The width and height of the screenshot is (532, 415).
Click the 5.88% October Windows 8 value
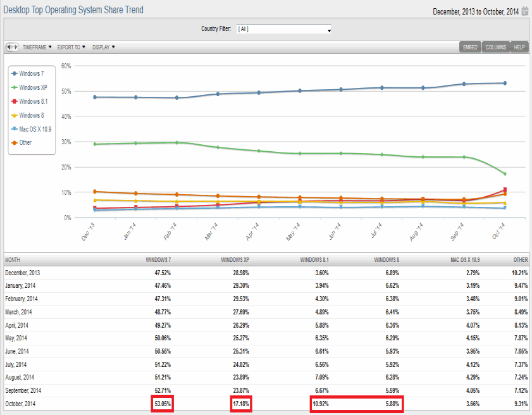[x=392, y=404]
